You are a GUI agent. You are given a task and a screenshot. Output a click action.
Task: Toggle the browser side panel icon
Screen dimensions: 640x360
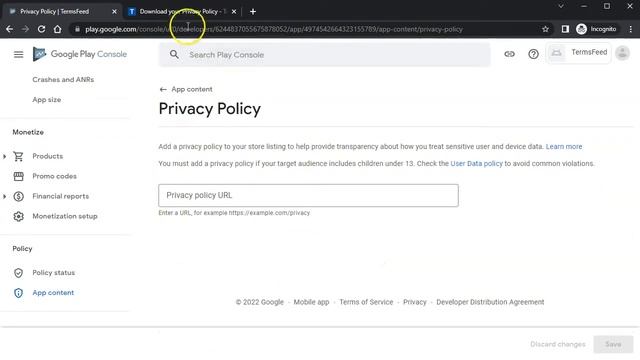pos(565,29)
